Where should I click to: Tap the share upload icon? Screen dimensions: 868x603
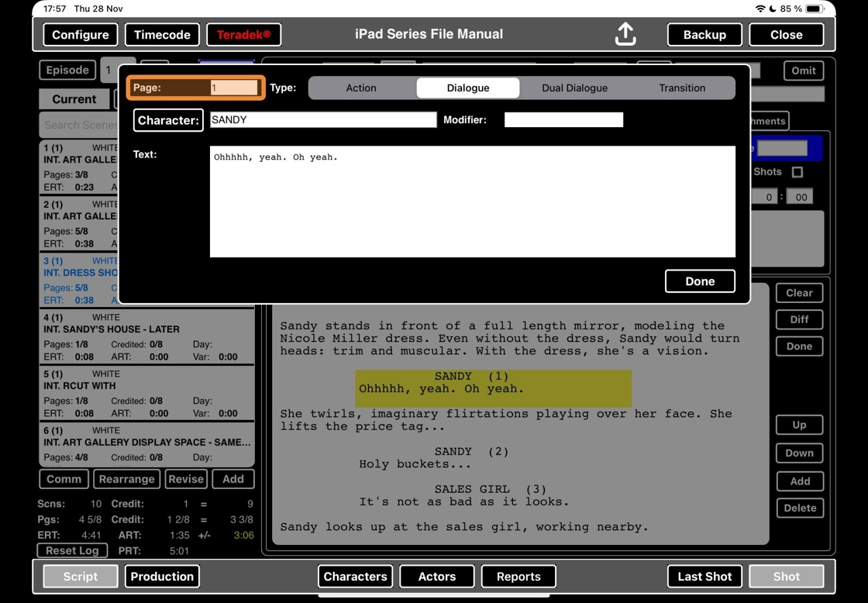click(x=625, y=34)
